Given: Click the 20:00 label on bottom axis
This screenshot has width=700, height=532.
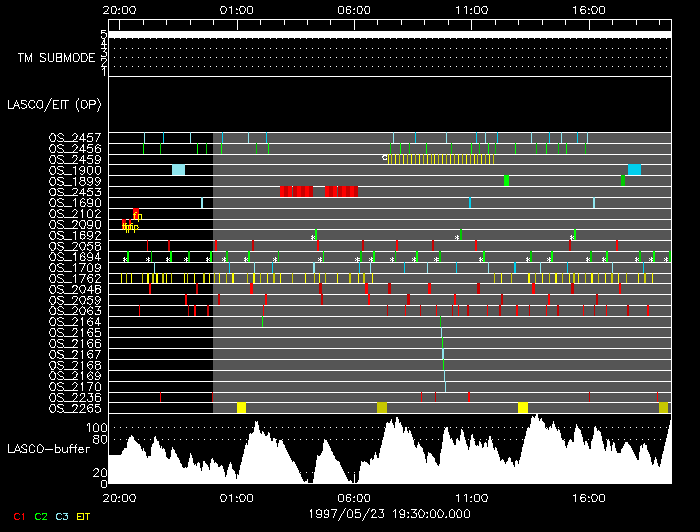Looking at the screenshot, I should coord(119,498).
